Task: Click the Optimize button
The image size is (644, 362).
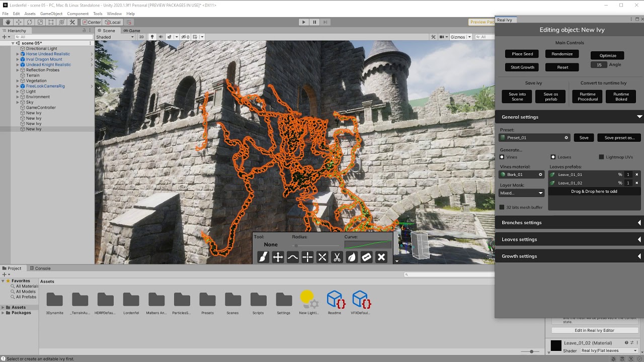Action: pos(607,55)
